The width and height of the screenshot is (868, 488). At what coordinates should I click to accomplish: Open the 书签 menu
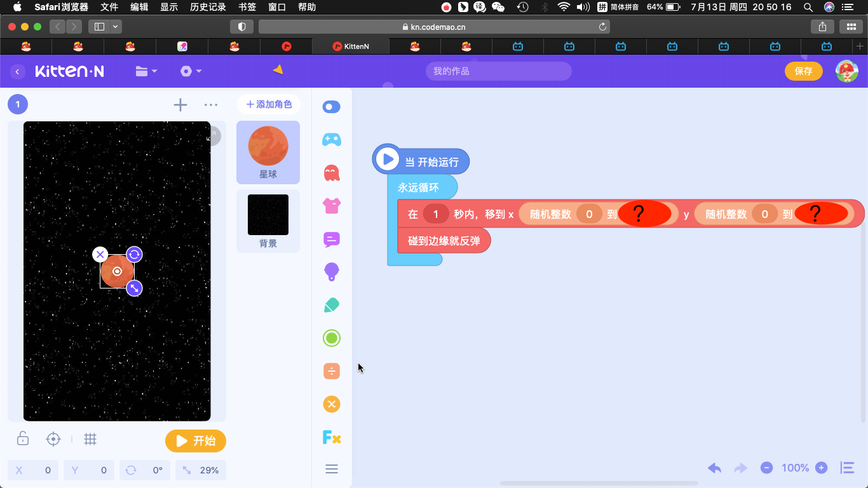[x=247, y=7]
